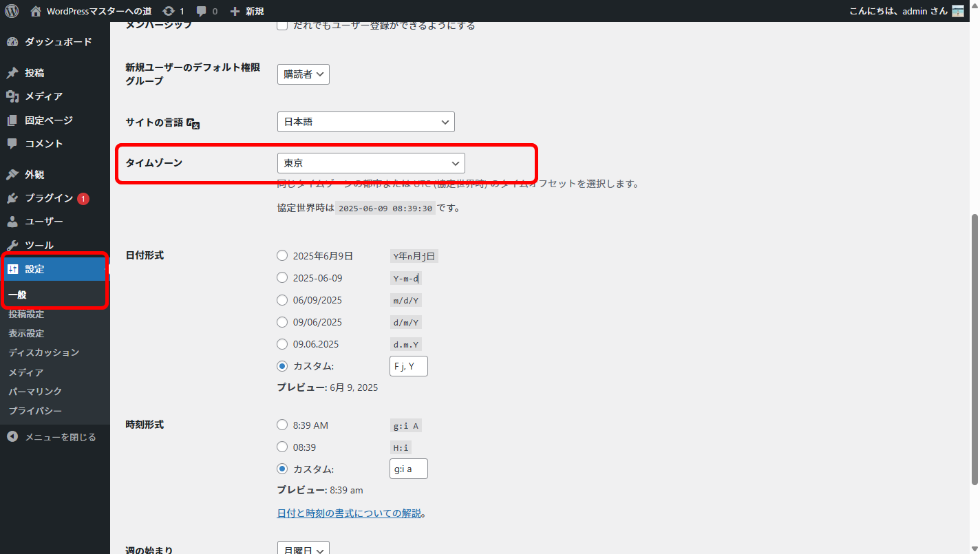Click the comments bubble icon in admin bar

tap(202, 11)
